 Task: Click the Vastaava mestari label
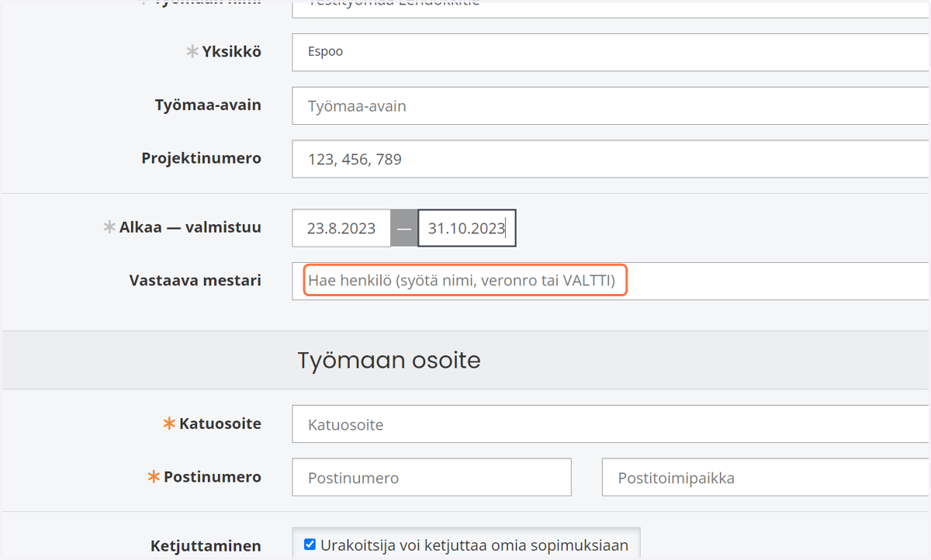[x=196, y=280]
